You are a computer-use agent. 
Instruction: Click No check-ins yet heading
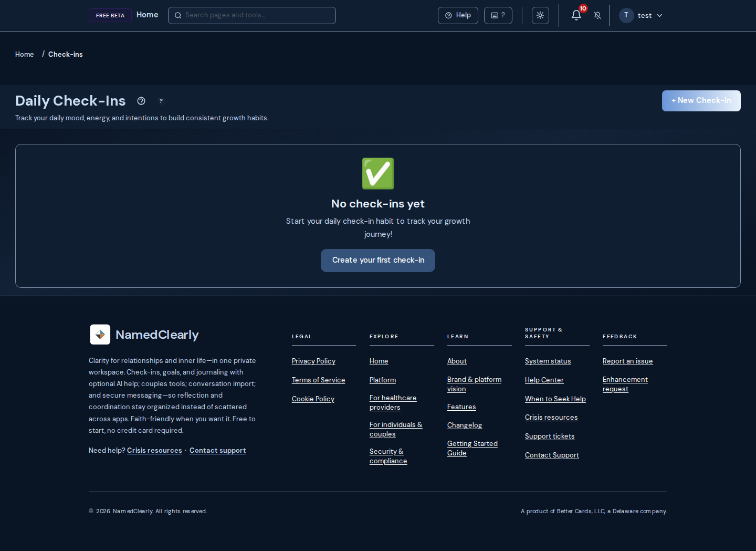pos(378,204)
